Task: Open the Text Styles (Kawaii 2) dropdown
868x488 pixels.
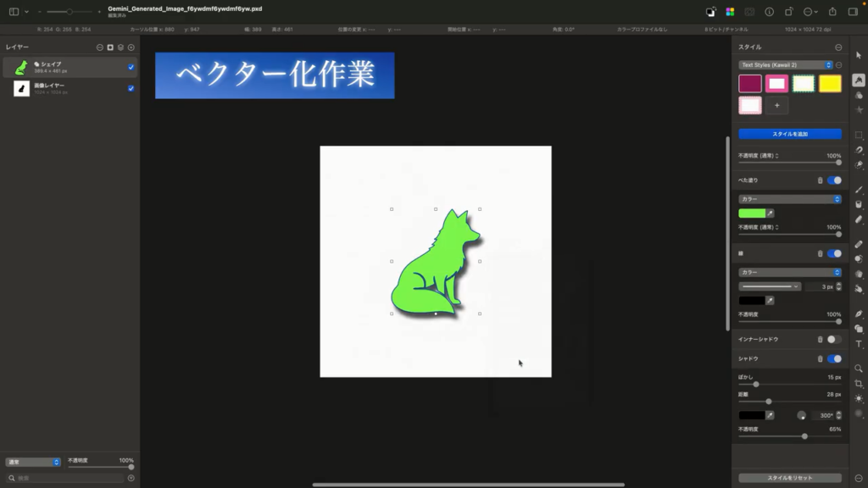Action: [x=785, y=65]
